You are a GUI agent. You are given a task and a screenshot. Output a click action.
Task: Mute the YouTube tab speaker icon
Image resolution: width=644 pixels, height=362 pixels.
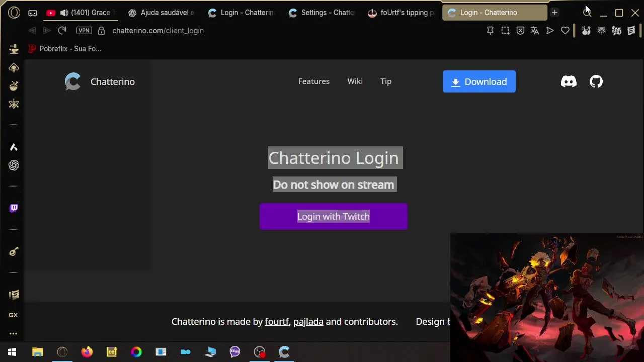[64, 13]
